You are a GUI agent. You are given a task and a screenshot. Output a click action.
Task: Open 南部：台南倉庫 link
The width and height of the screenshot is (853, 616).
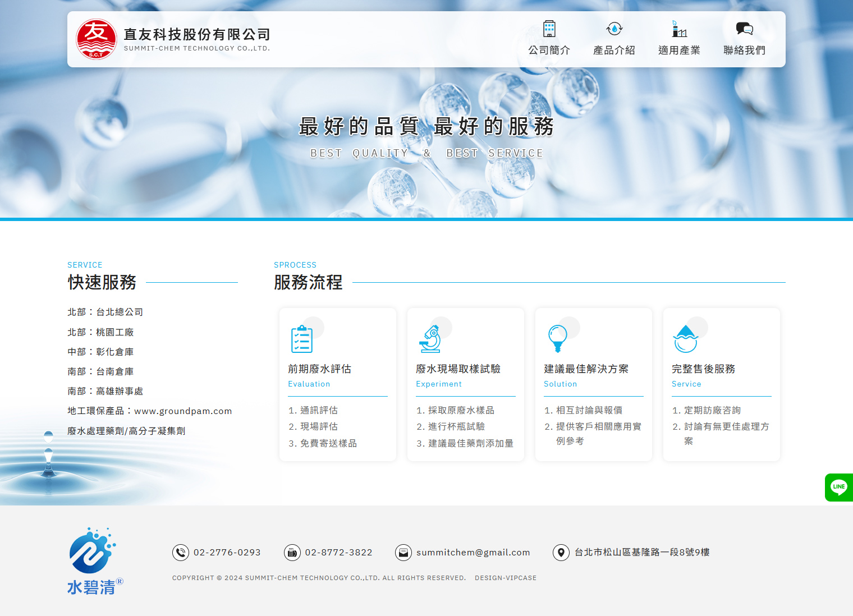(100, 371)
